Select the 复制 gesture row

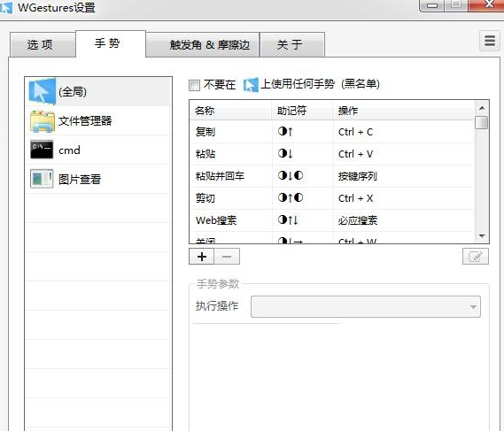332,132
